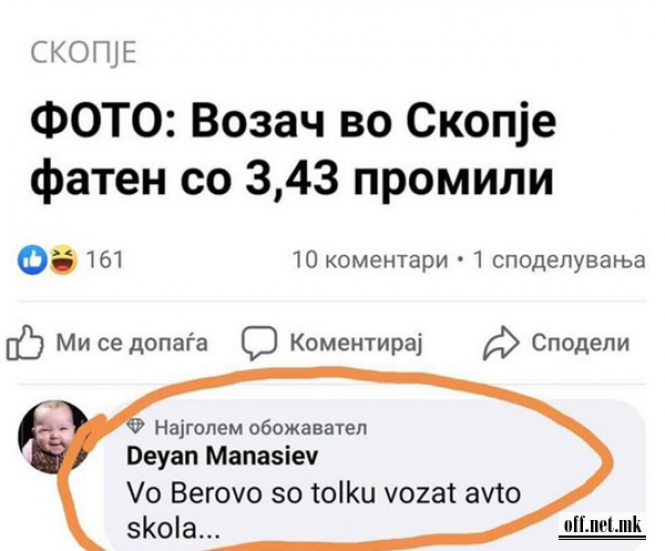
Task: Tap the thumbs-up icon beside Ми се допаѓа
Action: click(x=25, y=343)
